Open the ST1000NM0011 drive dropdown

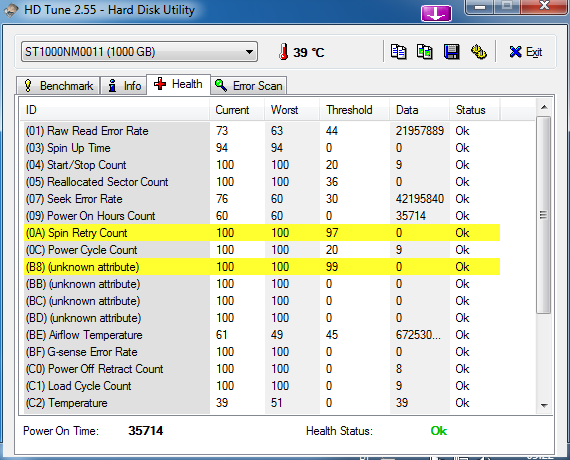pos(139,52)
